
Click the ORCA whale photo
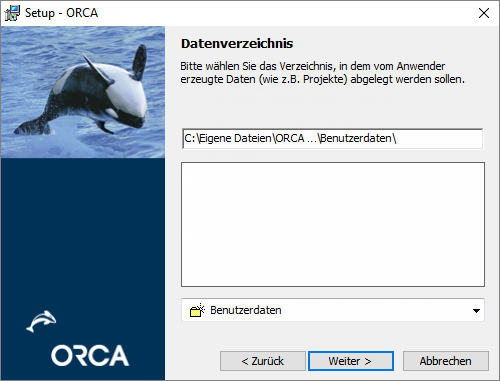[83, 92]
